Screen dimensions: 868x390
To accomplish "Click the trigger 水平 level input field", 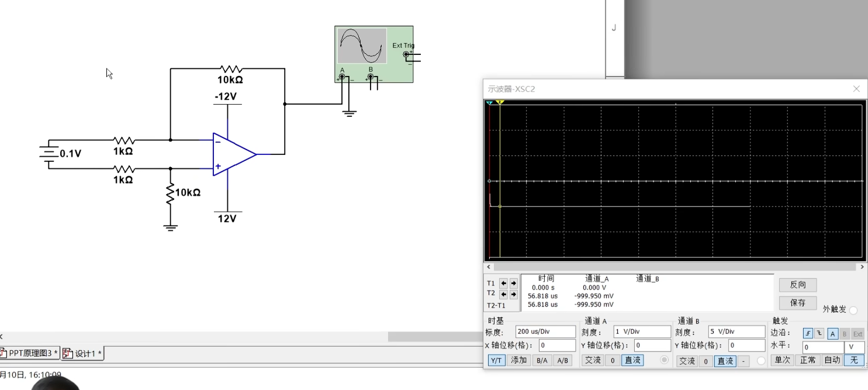I will [822, 347].
